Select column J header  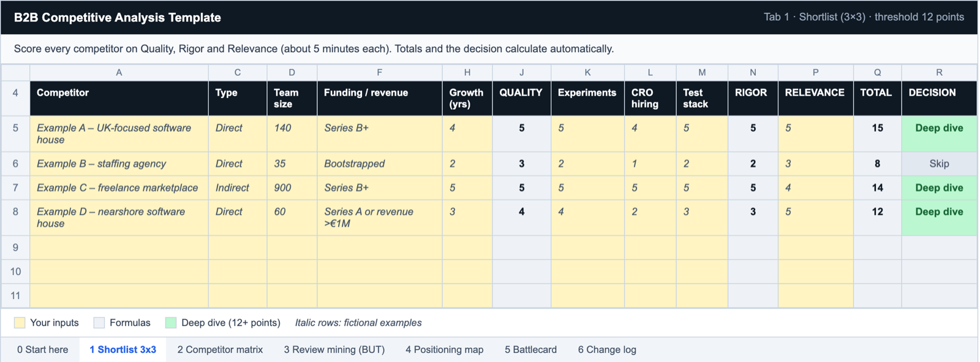pos(522,72)
